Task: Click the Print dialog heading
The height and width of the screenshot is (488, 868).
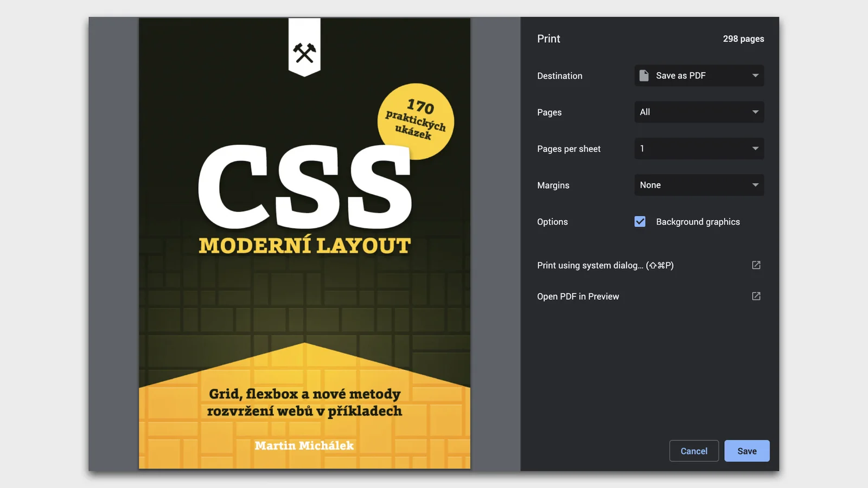Action: [x=548, y=39]
